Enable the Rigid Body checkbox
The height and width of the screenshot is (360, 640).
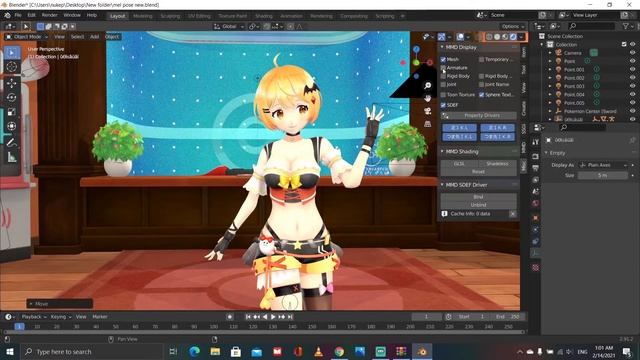tap(443, 76)
